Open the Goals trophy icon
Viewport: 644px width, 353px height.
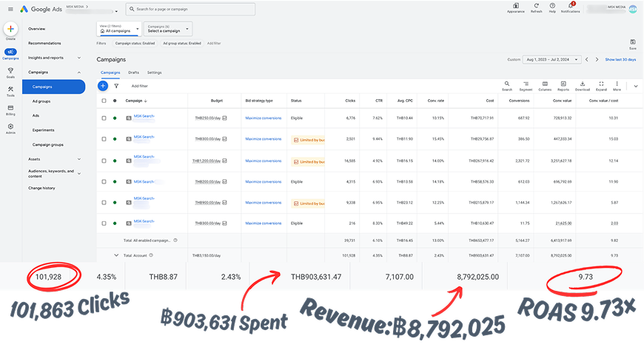pyautogui.click(x=10, y=72)
